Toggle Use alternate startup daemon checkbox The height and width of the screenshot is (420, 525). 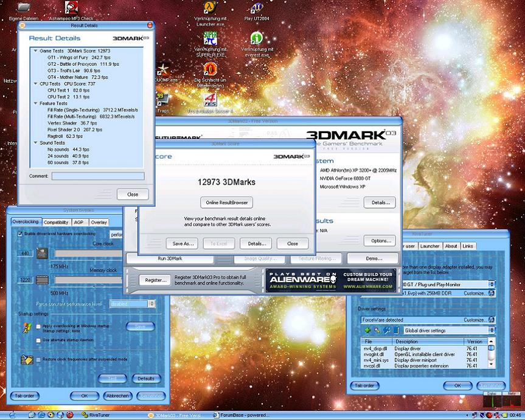click(38, 340)
